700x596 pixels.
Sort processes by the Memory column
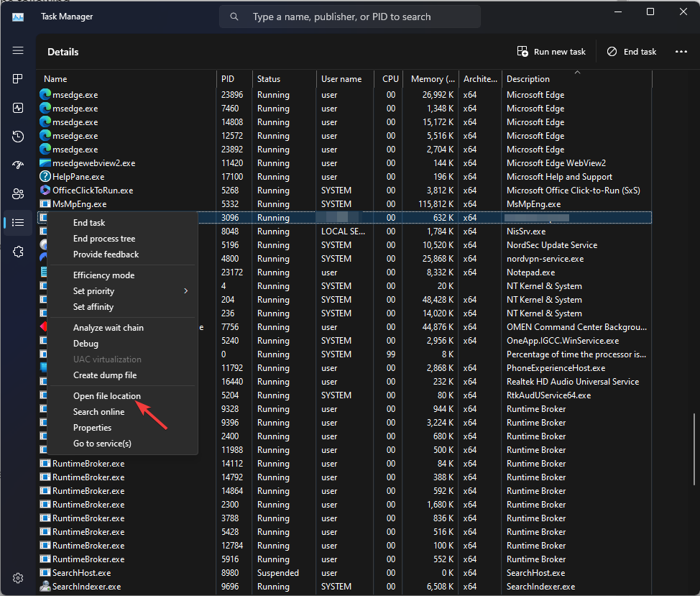[432, 78]
